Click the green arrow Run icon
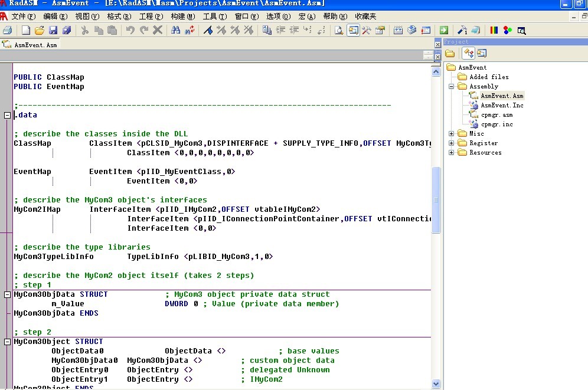 click(x=443, y=30)
